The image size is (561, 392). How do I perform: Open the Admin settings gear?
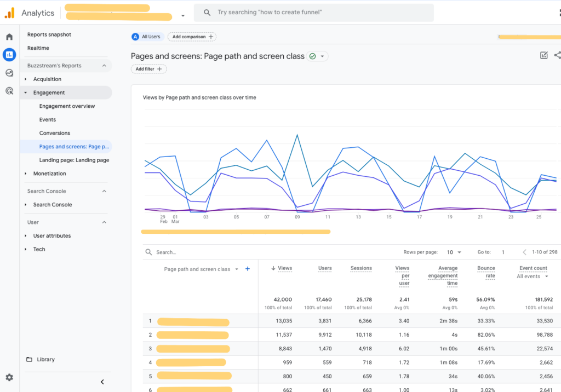point(9,377)
